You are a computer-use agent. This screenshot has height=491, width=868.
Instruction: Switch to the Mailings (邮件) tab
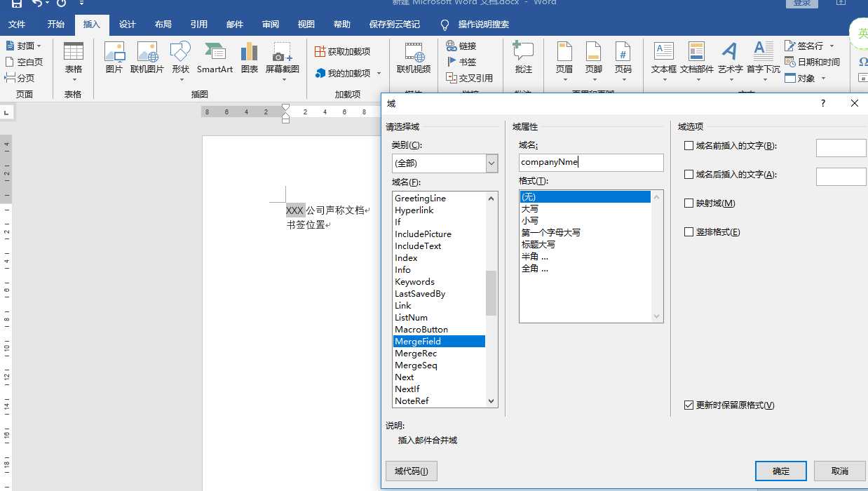pyautogui.click(x=235, y=25)
